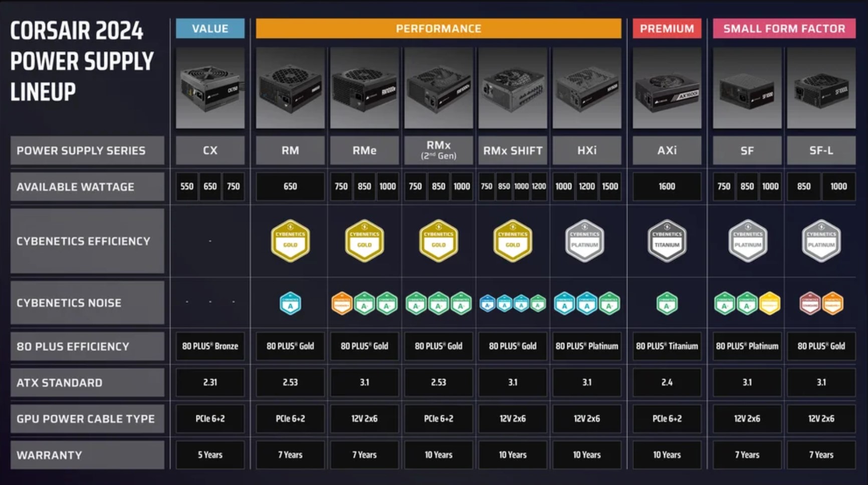The height and width of the screenshot is (485, 868).
Task: Click the CX power supply product image
Action: pos(210,88)
